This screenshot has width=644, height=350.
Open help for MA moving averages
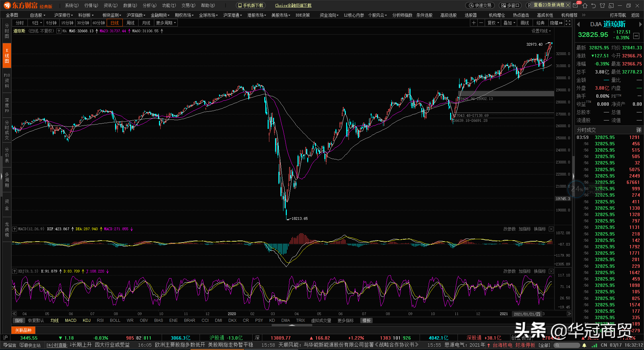[59, 31]
